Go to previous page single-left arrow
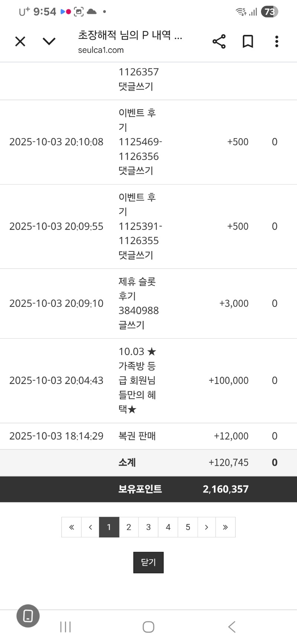The height and width of the screenshot is (644, 297). coord(90,527)
